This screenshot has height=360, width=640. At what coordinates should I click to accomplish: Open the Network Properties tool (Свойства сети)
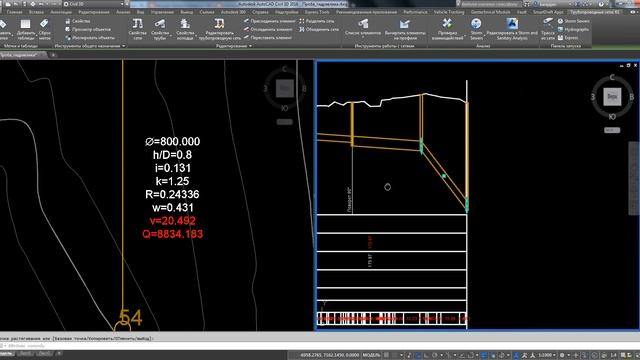(138, 29)
